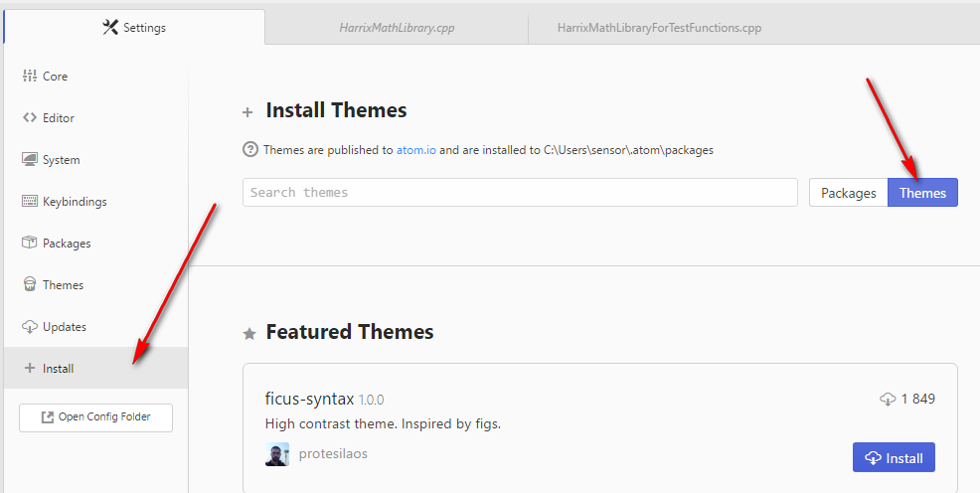Click the 1 849 downloads count
980x493 pixels.
click(918, 399)
